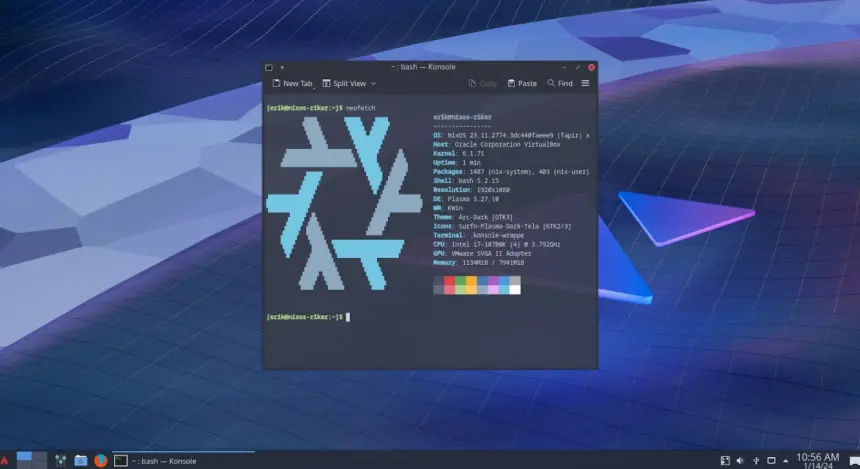This screenshot has width=860, height=469.
Task: Open the Konsole window menu icon
Action: pyautogui.click(x=269, y=67)
